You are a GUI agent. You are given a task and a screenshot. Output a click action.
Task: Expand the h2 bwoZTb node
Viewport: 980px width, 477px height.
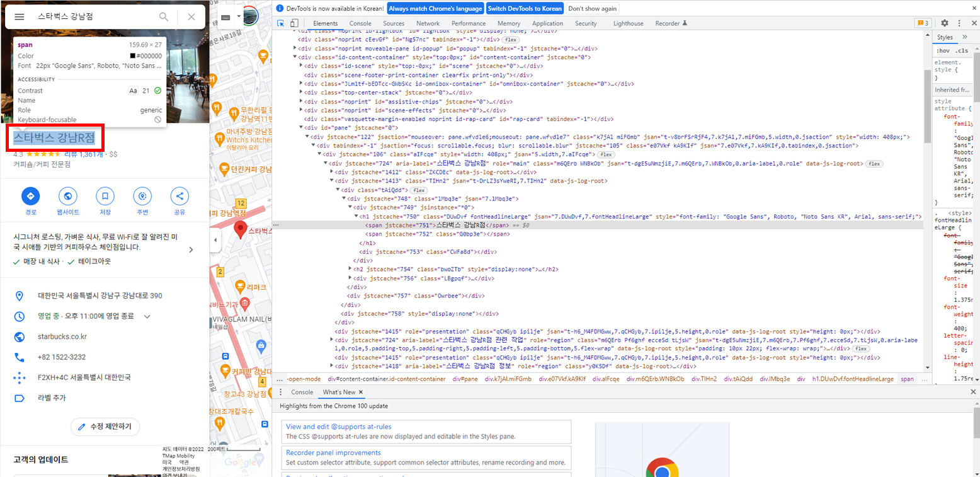(351, 269)
